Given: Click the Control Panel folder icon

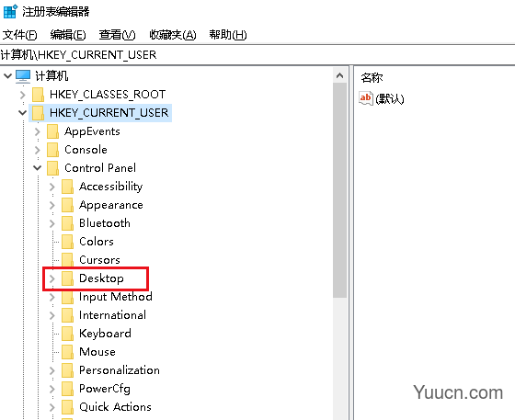Looking at the screenshot, I should 53,168.
